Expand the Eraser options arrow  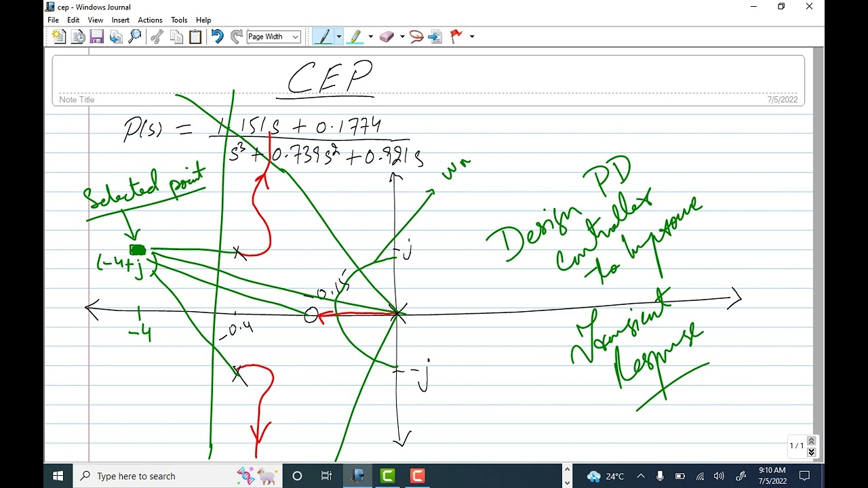402,37
